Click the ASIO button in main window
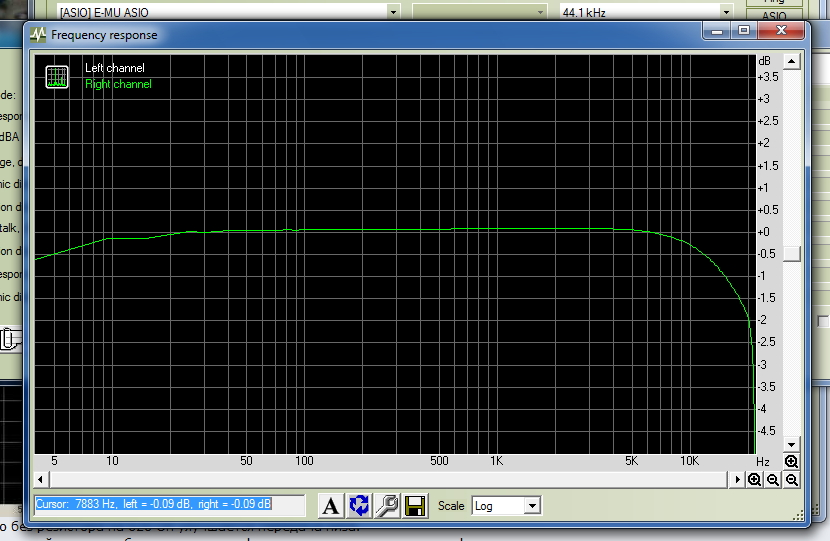This screenshot has width=830, height=541. click(x=774, y=16)
